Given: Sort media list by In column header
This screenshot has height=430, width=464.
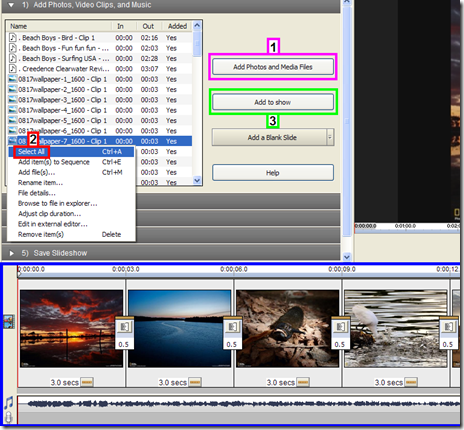Looking at the screenshot, I should point(124,26).
